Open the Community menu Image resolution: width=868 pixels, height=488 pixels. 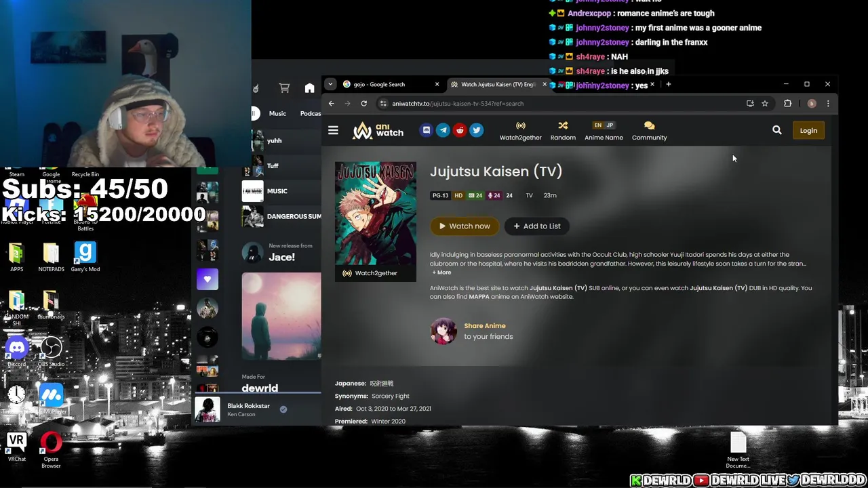coord(649,131)
